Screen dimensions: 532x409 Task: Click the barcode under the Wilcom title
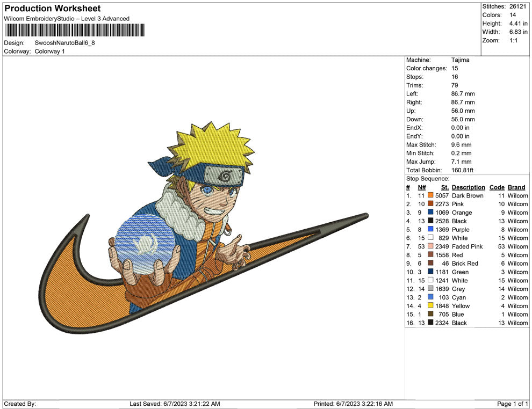click(74, 30)
